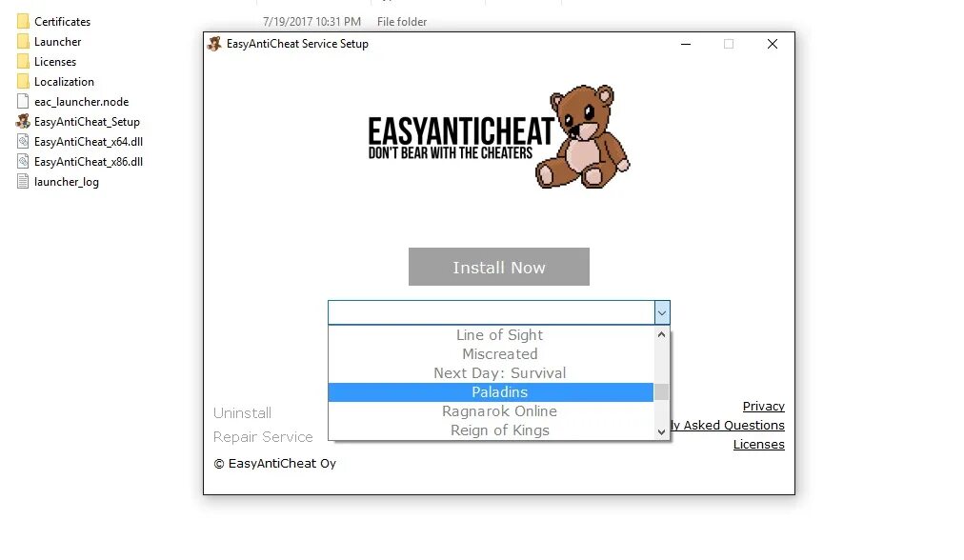Click the Install Now button
The height and width of the screenshot is (560, 964).
click(x=498, y=267)
